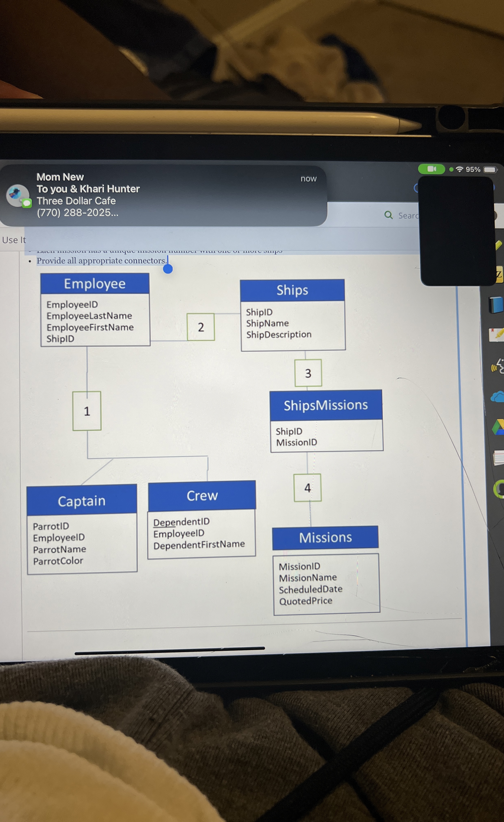
Task: Select connector box number 4
Action: (307, 488)
